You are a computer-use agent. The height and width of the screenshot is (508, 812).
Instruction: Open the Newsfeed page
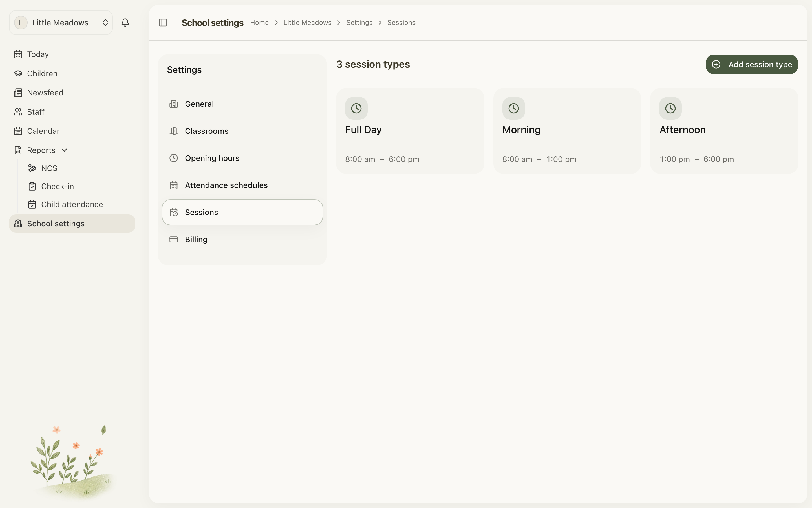[x=72, y=92]
